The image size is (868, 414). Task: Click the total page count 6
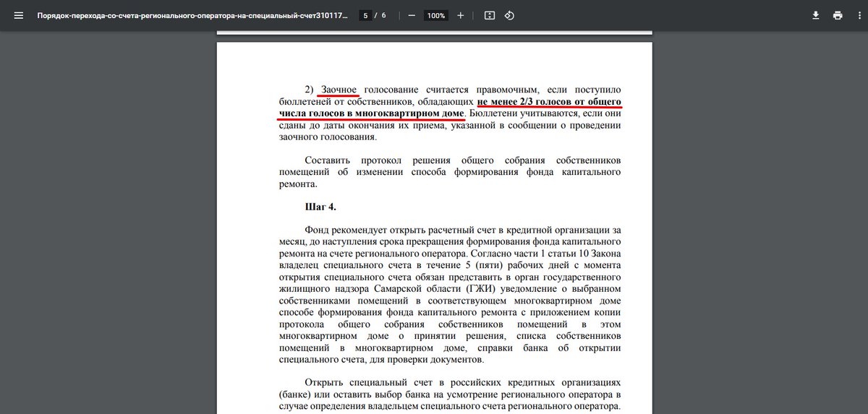point(384,15)
